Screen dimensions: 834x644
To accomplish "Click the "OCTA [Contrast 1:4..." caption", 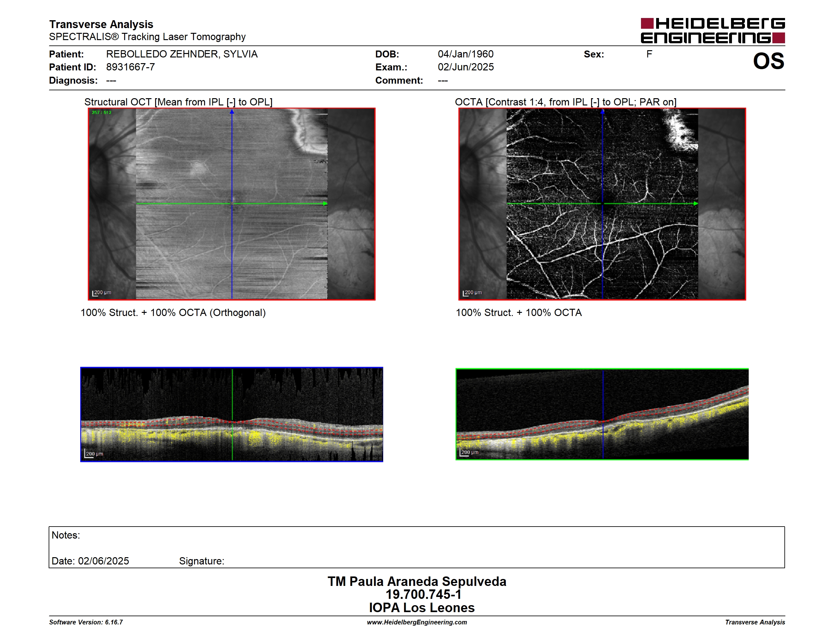I will [565, 102].
